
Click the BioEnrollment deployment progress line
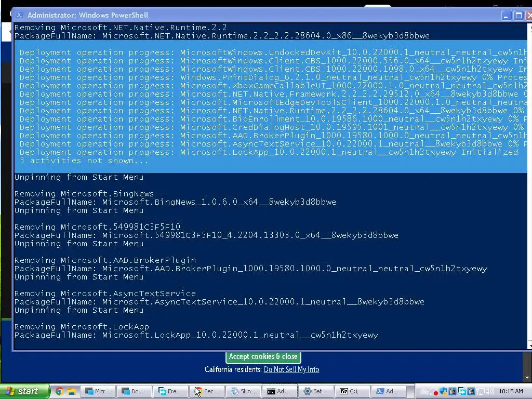pyautogui.click(x=273, y=119)
